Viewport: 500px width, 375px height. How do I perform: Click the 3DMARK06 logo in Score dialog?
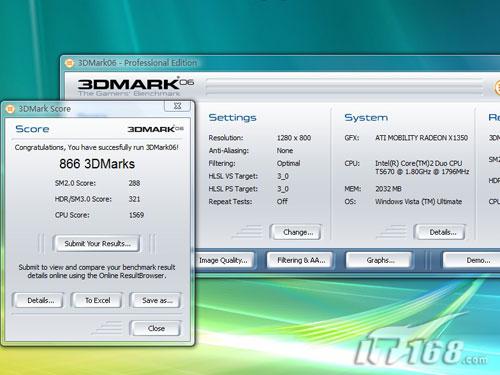[x=155, y=129]
